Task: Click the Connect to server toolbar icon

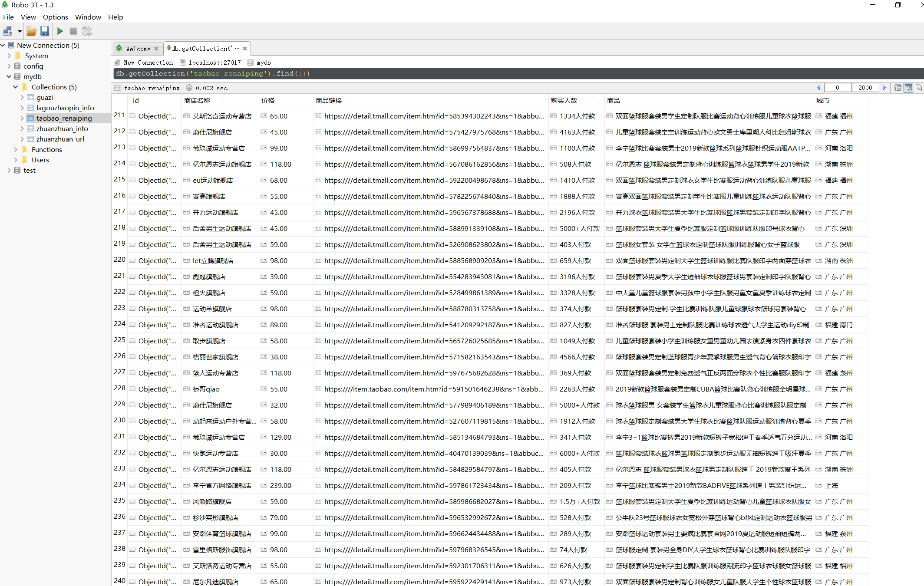Action: click(8, 31)
